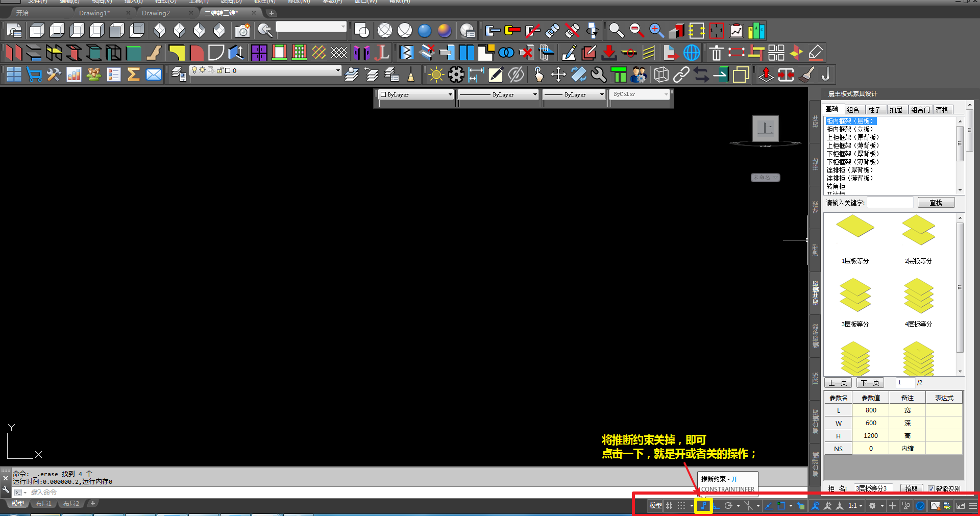The image size is (980, 516).
Task: Toggle object snap square icon in status bar
Action: click(x=781, y=506)
